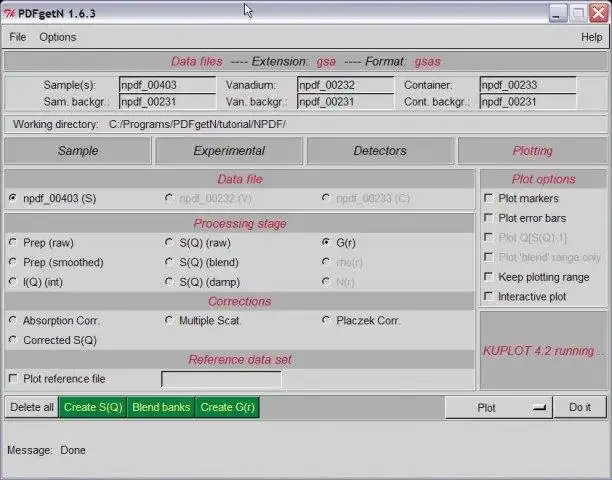
Task: Click the PDFgetN title bar Tk icon
Action: pyautogui.click(x=9, y=14)
